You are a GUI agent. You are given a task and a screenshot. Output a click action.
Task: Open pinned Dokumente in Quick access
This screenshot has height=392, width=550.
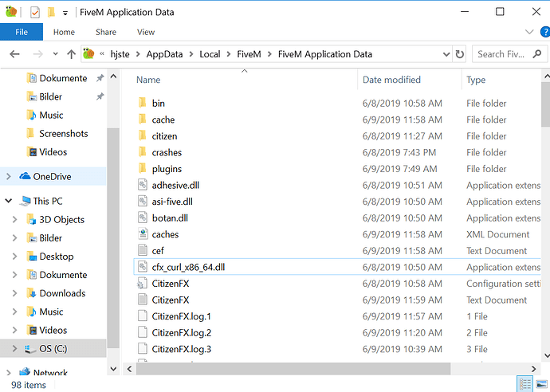[x=63, y=78]
